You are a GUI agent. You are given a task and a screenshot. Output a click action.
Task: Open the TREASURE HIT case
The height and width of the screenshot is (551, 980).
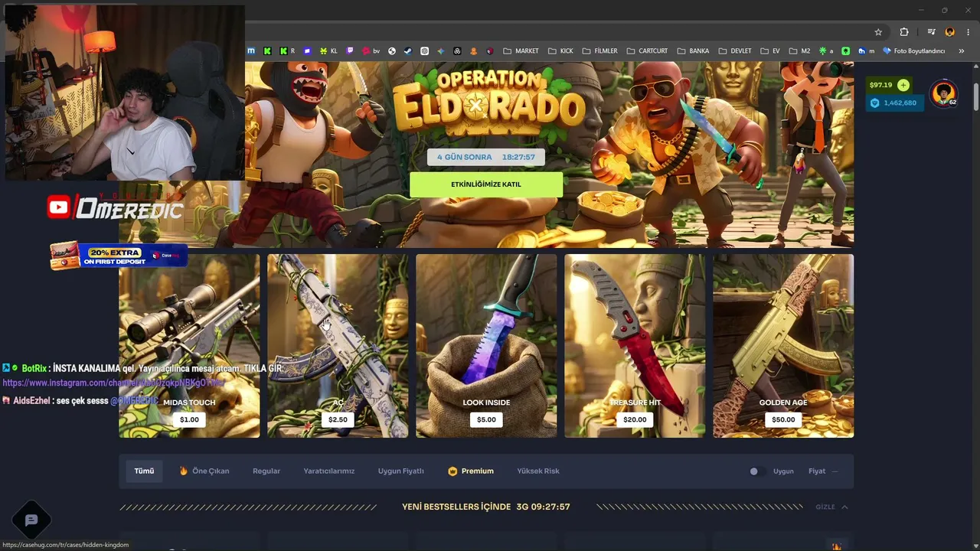(x=635, y=346)
